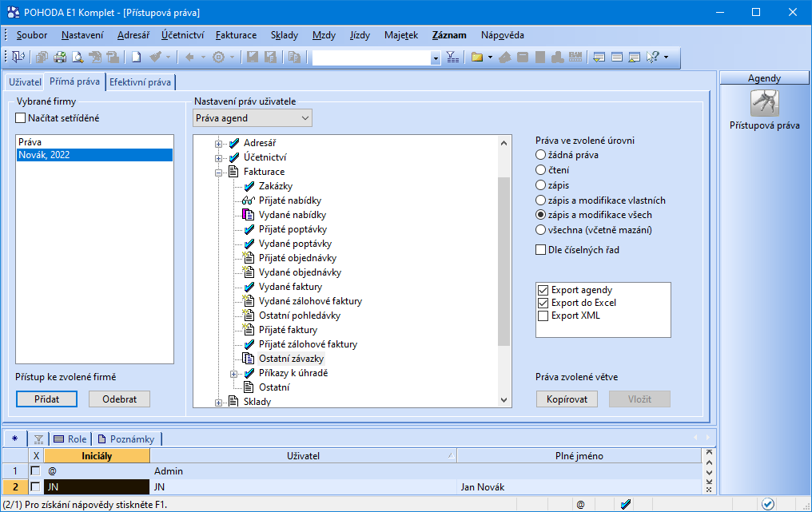Select zápis a modifikace vlastních
This screenshot has width=812, height=512.
click(x=540, y=200)
